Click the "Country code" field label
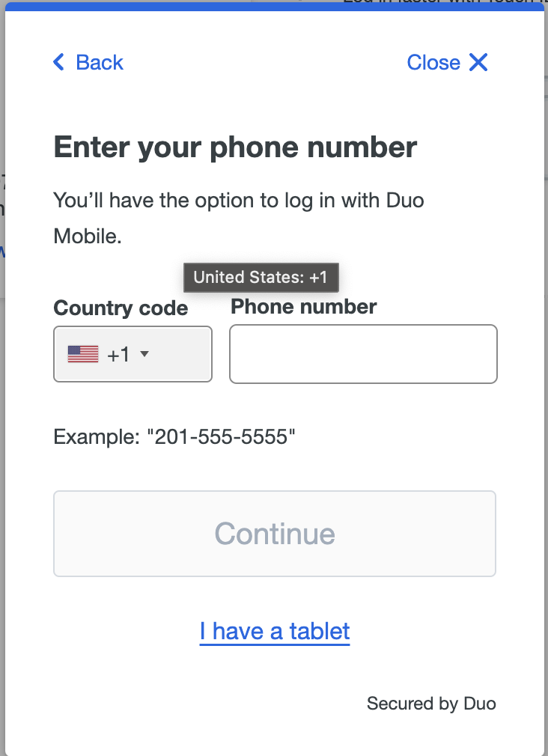Screen dimensions: 548x756 tap(121, 308)
